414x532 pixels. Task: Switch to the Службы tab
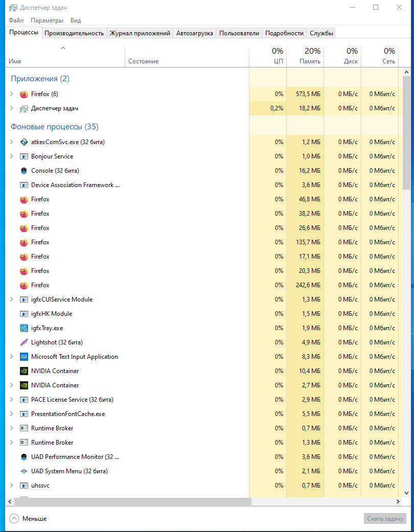coord(321,33)
